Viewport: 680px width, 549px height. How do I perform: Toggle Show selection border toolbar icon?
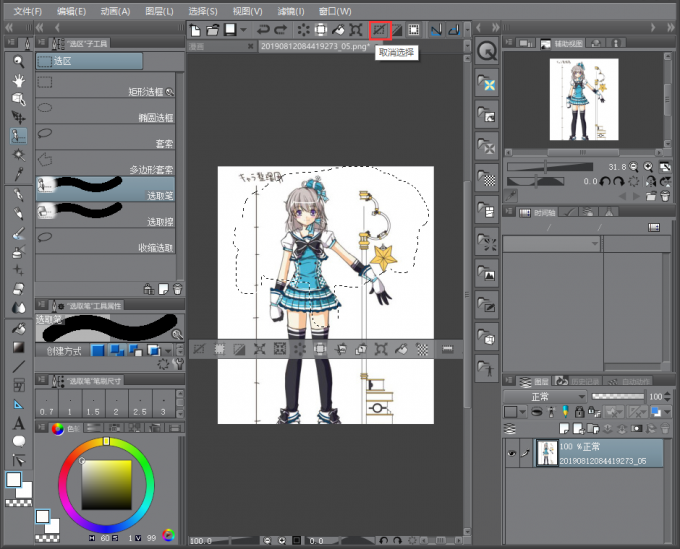(x=414, y=30)
